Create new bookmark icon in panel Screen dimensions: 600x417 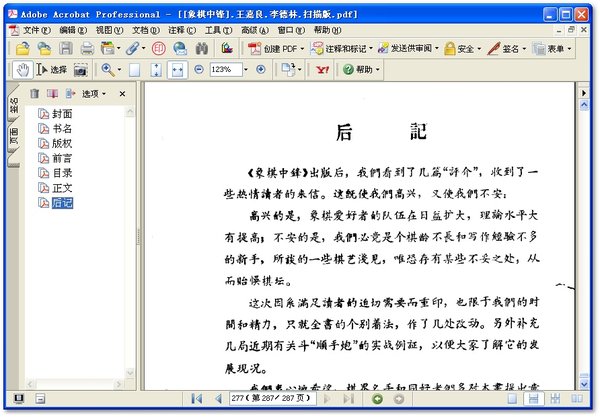click(52, 93)
